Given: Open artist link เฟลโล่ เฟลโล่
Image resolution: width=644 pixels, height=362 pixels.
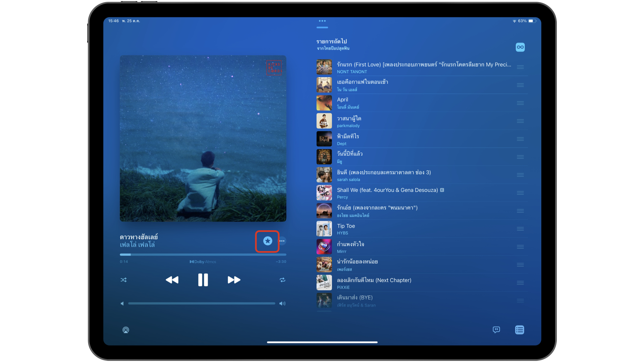Looking at the screenshot, I should [x=137, y=245].
